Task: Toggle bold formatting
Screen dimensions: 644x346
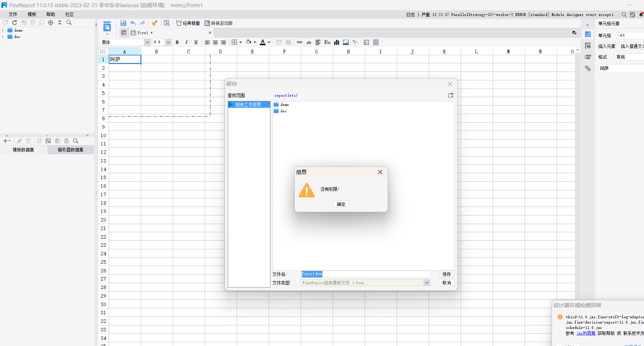Action: [177, 42]
